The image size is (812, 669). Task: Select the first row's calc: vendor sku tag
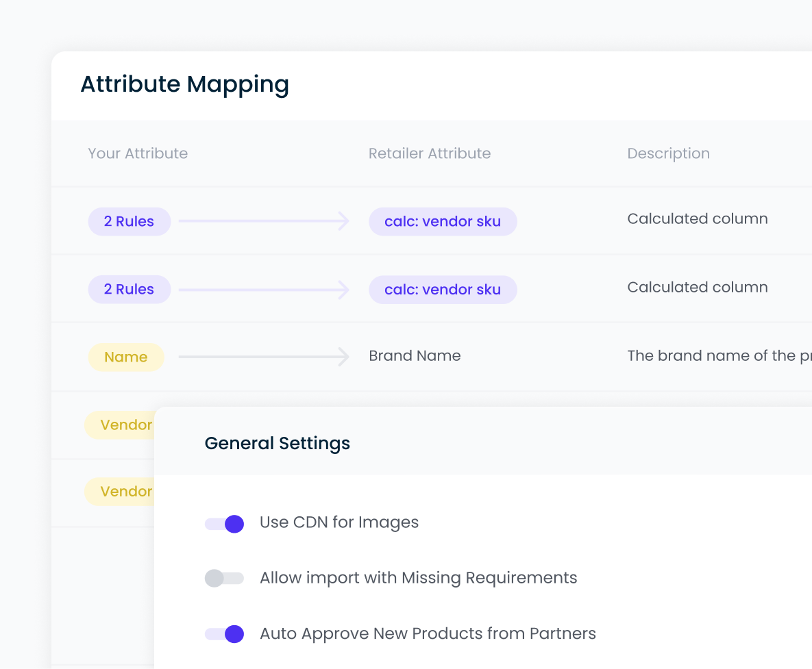click(x=443, y=222)
